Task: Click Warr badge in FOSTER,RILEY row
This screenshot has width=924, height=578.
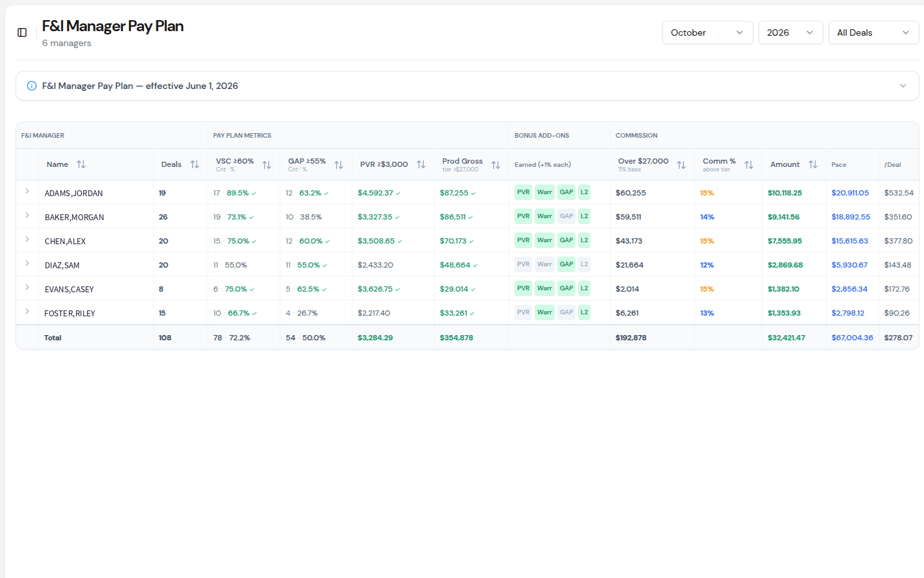Action: (x=544, y=312)
